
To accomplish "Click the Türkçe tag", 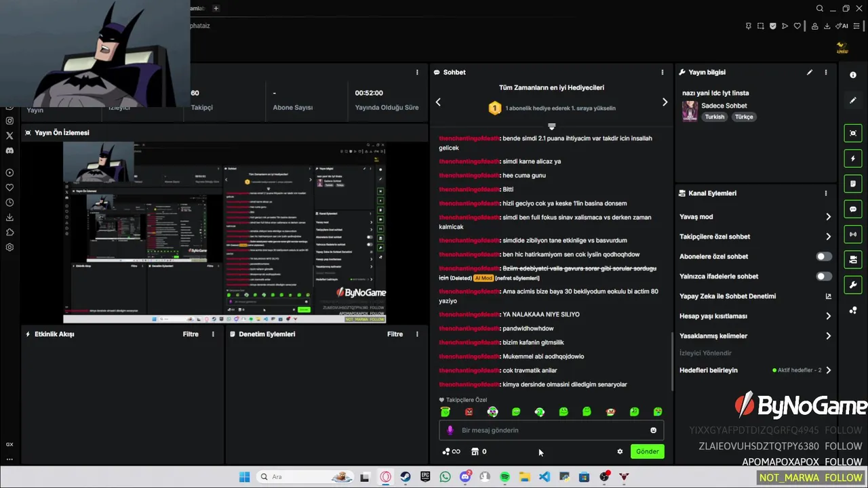I will 744,117.
